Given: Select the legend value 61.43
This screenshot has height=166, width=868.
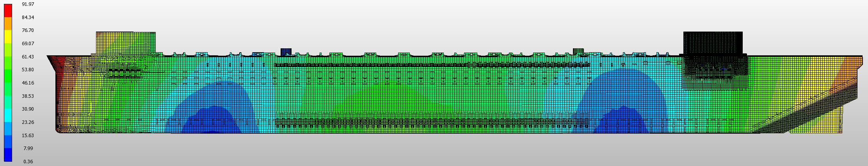Looking at the screenshot, I should (28, 57).
